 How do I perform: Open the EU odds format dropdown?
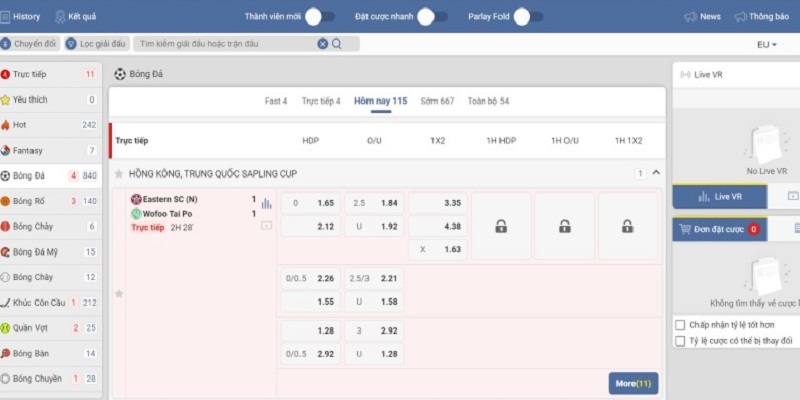click(x=767, y=45)
